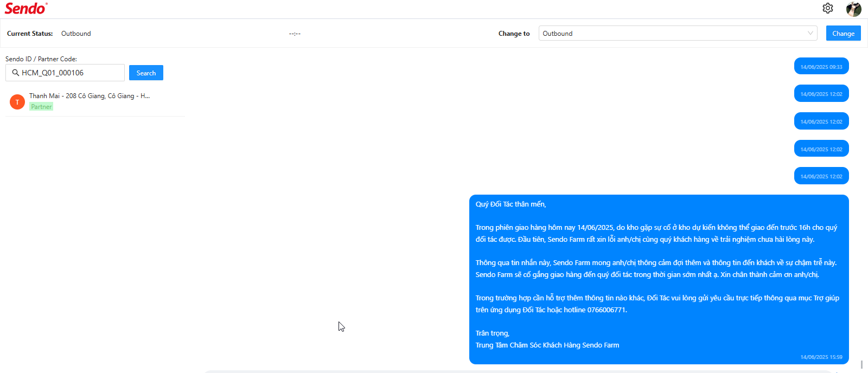Select the Thanh Mai - 208 Cô Giang conversation
Viewport: 868px width, 373px height.
[x=95, y=101]
